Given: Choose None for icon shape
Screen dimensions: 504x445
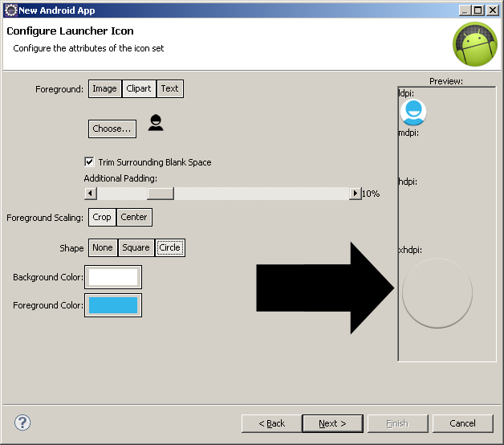Looking at the screenshot, I should click(x=103, y=247).
